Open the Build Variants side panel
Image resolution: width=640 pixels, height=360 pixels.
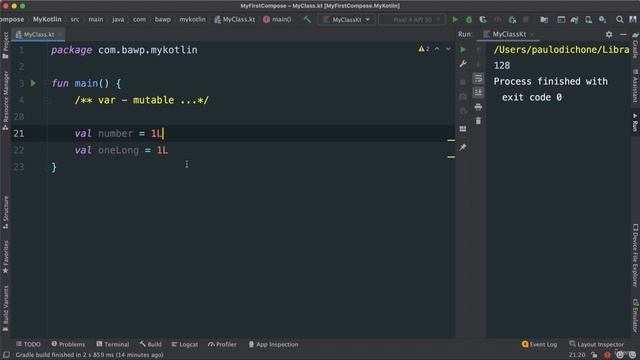point(6,309)
